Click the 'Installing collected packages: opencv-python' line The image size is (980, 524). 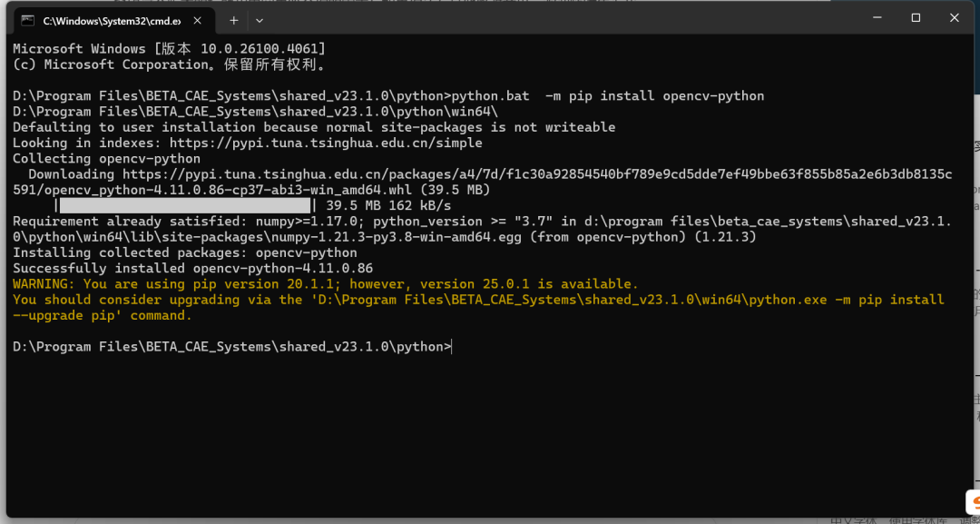(184, 252)
